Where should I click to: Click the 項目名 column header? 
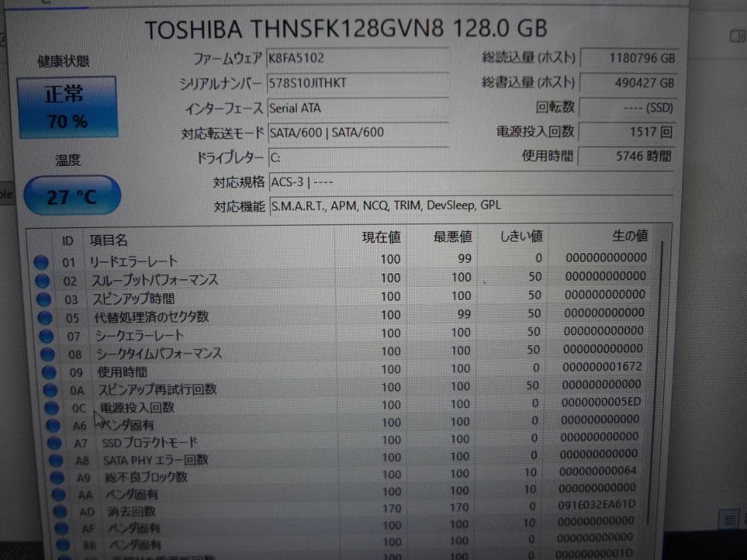point(109,240)
